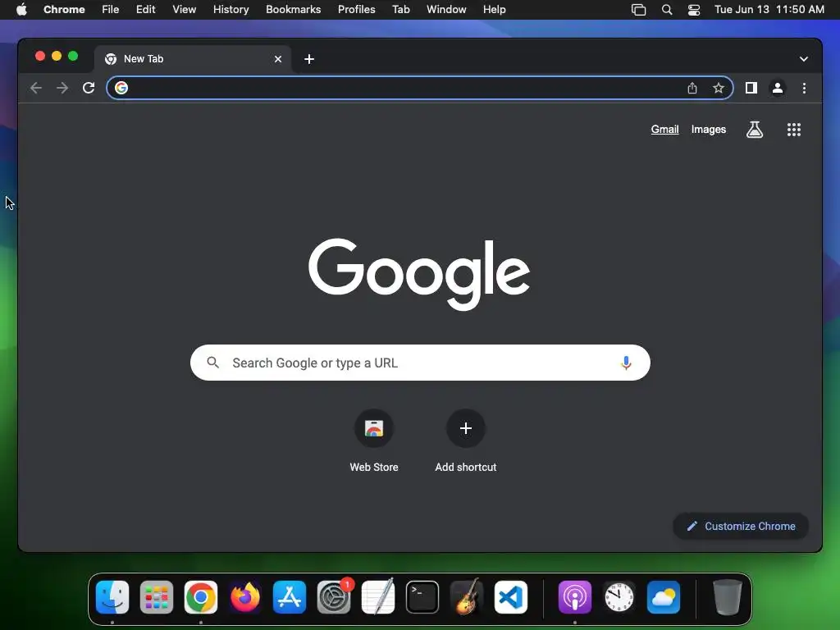Click the Google icon in address bar

coord(121,88)
